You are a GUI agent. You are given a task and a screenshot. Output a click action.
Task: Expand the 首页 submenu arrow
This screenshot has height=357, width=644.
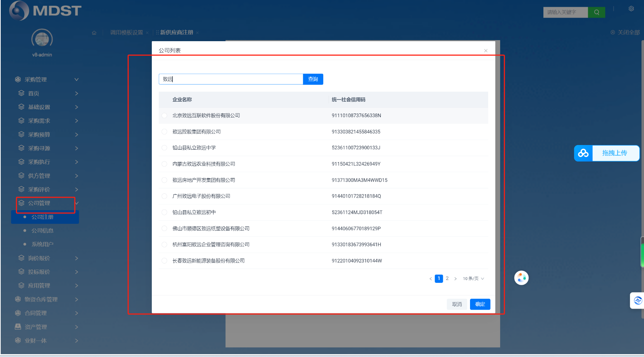(76, 93)
